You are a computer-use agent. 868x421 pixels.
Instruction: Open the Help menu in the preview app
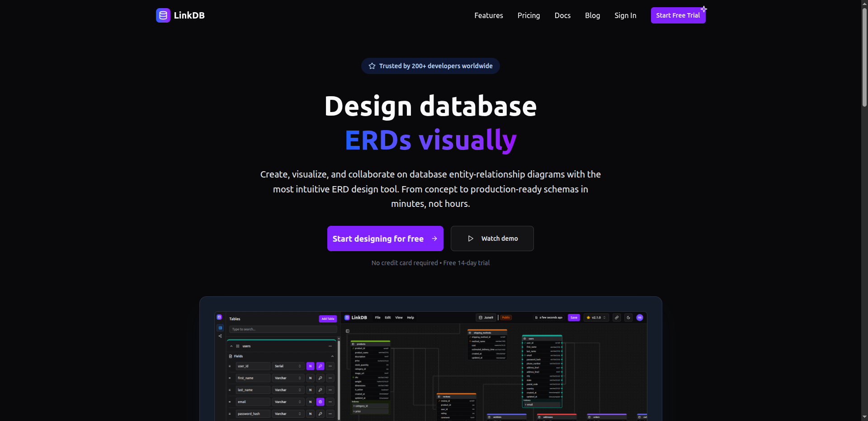tap(410, 318)
